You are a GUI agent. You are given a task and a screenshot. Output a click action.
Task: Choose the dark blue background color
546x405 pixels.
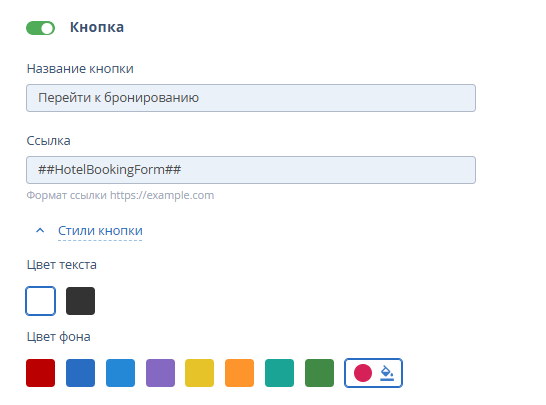tap(80, 373)
